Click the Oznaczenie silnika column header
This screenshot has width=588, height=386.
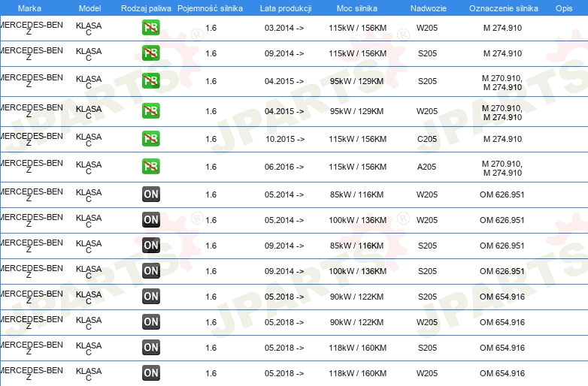tap(503, 8)
